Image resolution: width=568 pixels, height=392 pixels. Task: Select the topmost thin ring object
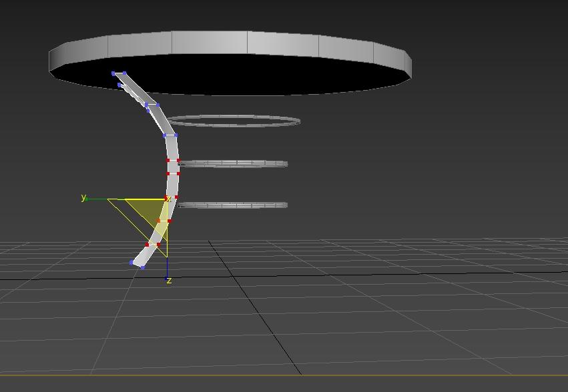pos(233,121)
